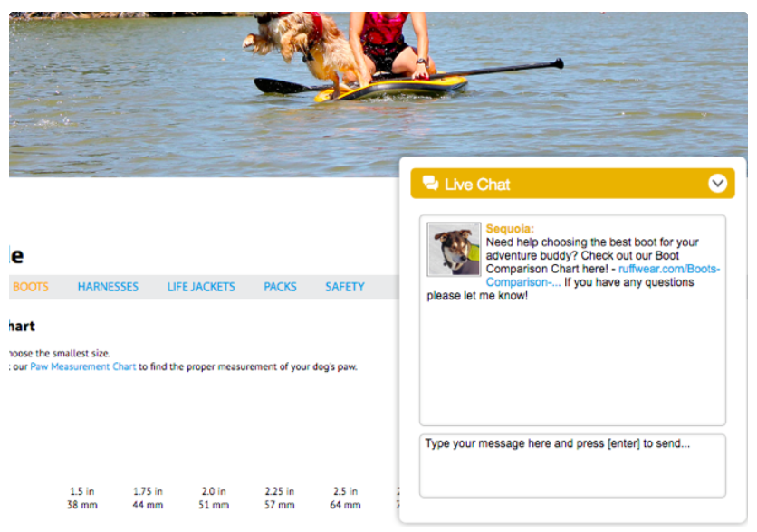Click the Live Chat title text

point(477,185)
